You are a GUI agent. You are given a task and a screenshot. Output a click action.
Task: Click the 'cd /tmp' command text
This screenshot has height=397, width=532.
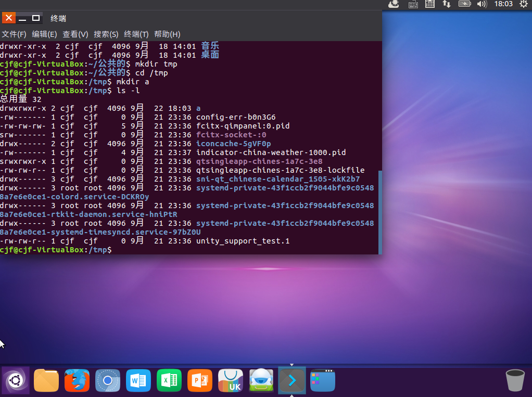point(151,72)
